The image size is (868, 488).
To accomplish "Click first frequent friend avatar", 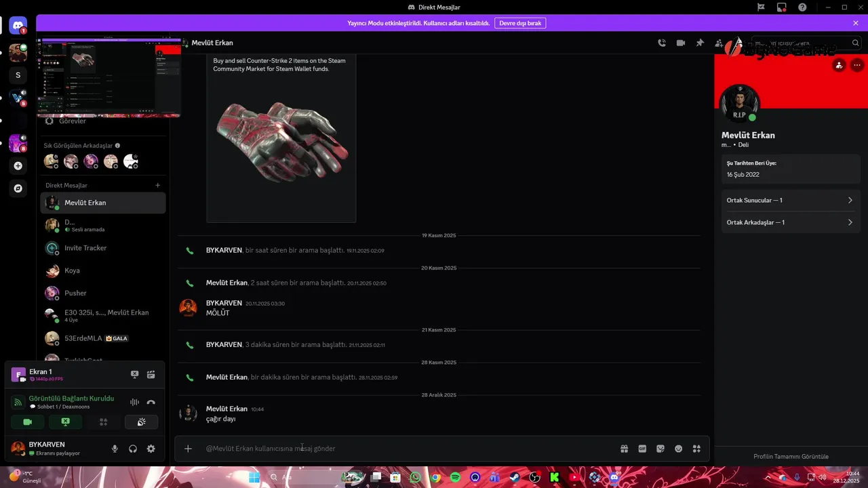I will tap(51, 161).
